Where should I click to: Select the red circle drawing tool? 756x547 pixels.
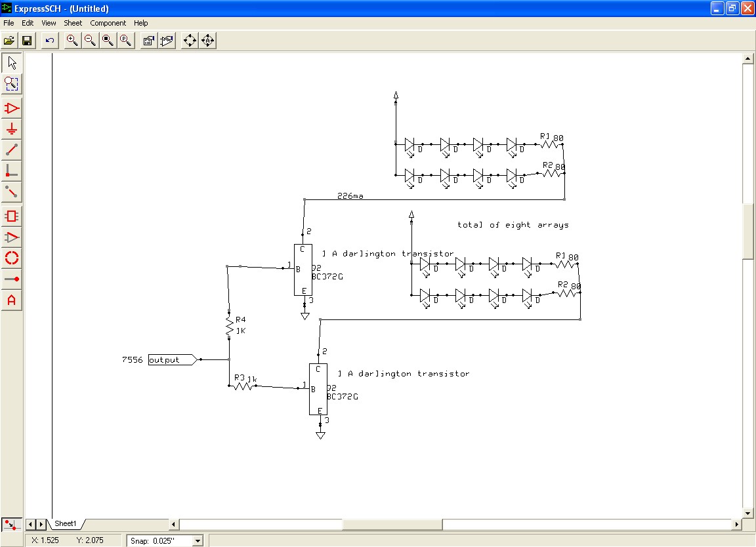coord(12,258)
